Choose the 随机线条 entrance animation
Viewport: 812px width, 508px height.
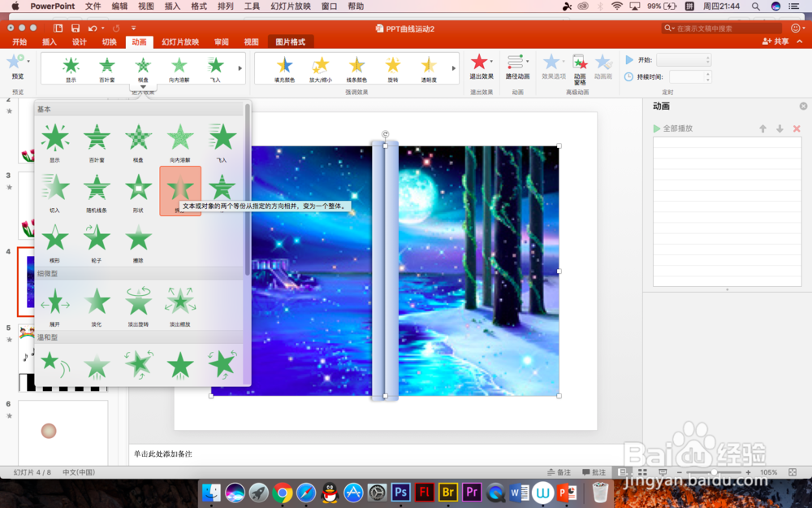97,193
